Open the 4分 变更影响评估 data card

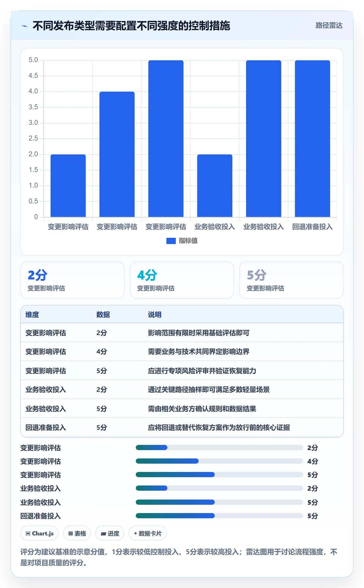tap(182, 280)
